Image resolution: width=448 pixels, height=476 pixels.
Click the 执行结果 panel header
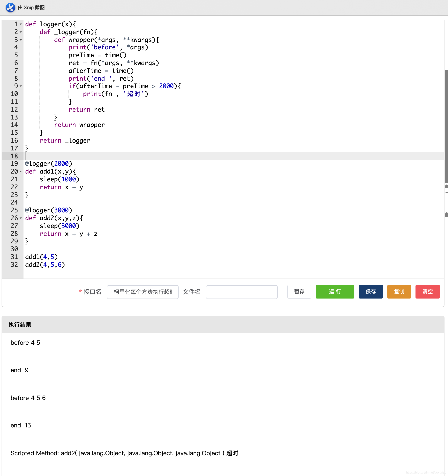tap(223, 325)
